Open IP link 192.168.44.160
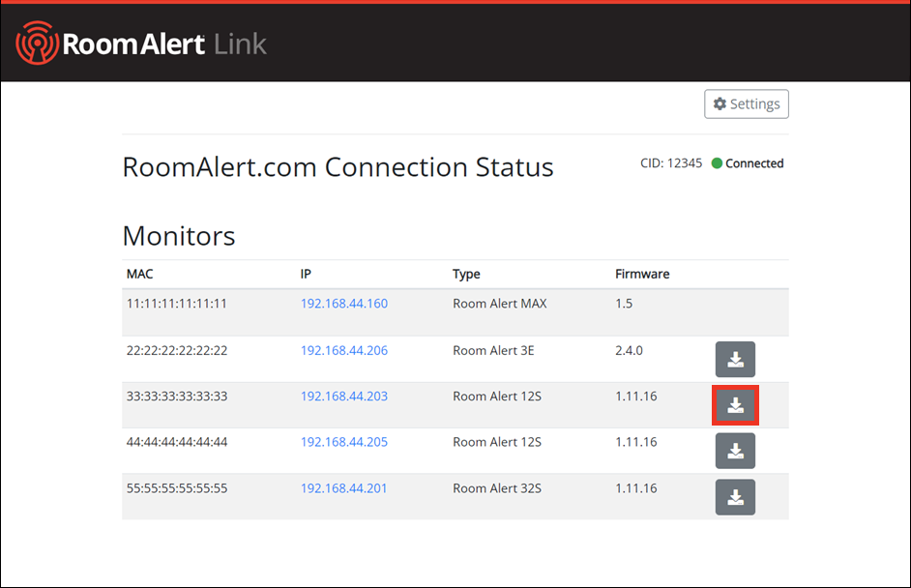911x588 pixels. 343,304
